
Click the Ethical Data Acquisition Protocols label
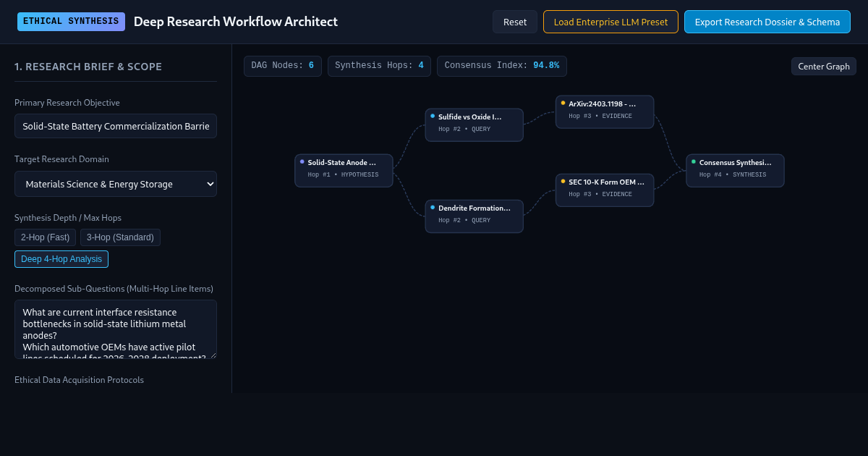[79, 380]
